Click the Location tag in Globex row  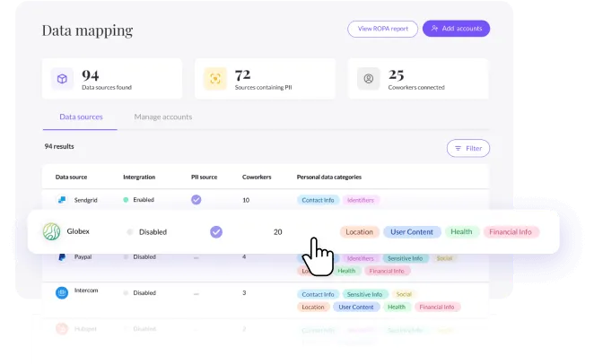tap(359, 231)
